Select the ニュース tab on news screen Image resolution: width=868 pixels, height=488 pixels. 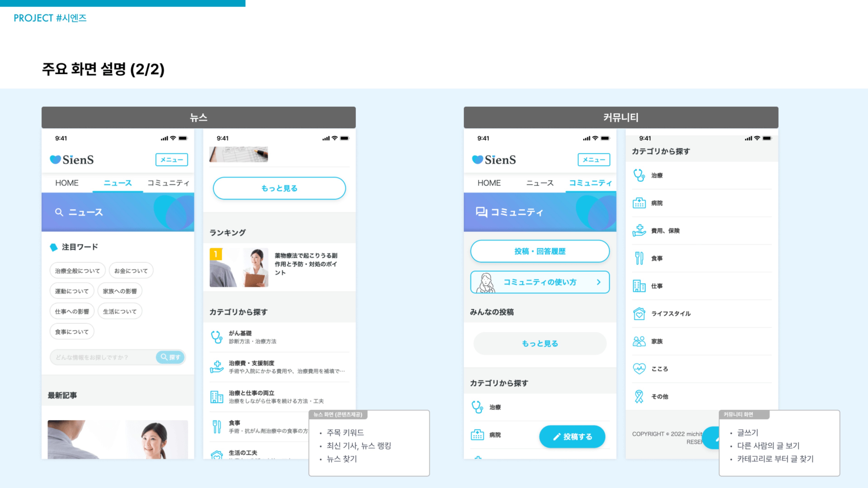[x=118, y=183]
